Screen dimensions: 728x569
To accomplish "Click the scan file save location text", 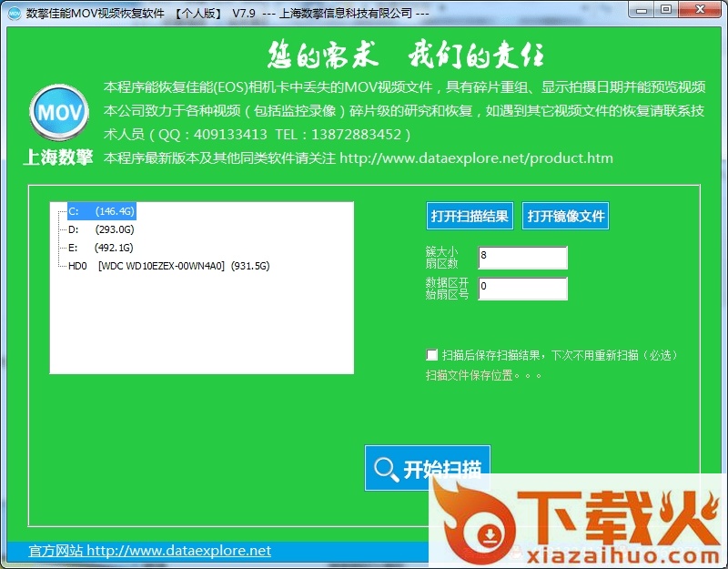I will click(483, 375).
